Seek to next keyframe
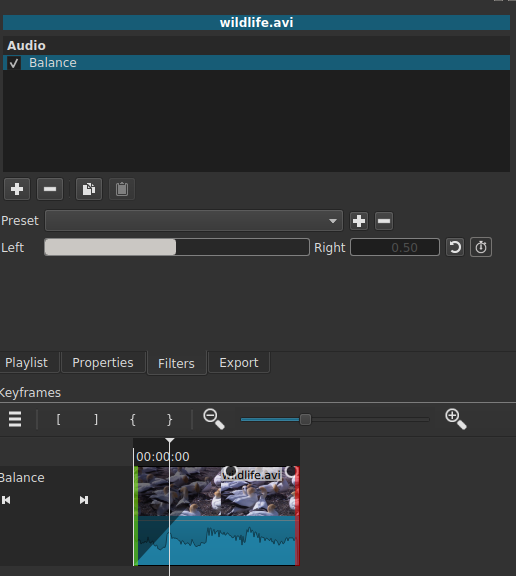 84,500
